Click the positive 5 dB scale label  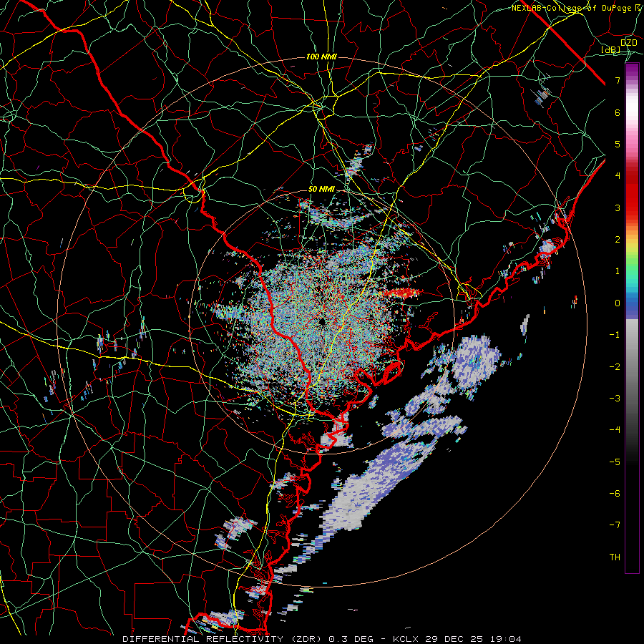click(618, 144)
